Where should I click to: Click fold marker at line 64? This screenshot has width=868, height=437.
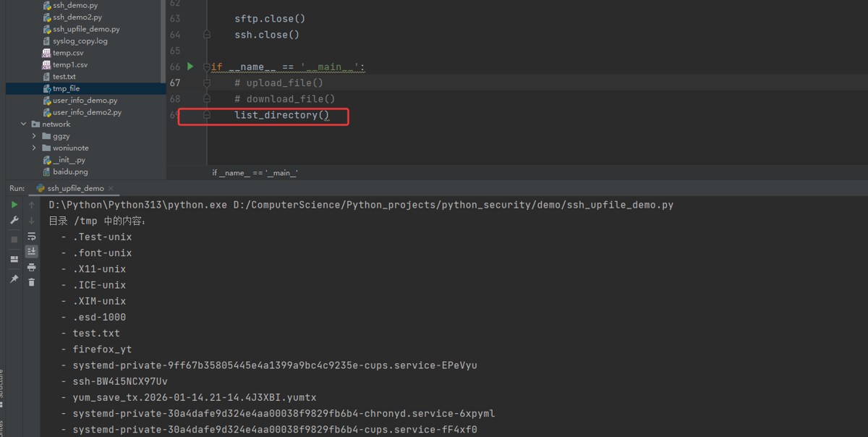207,34
